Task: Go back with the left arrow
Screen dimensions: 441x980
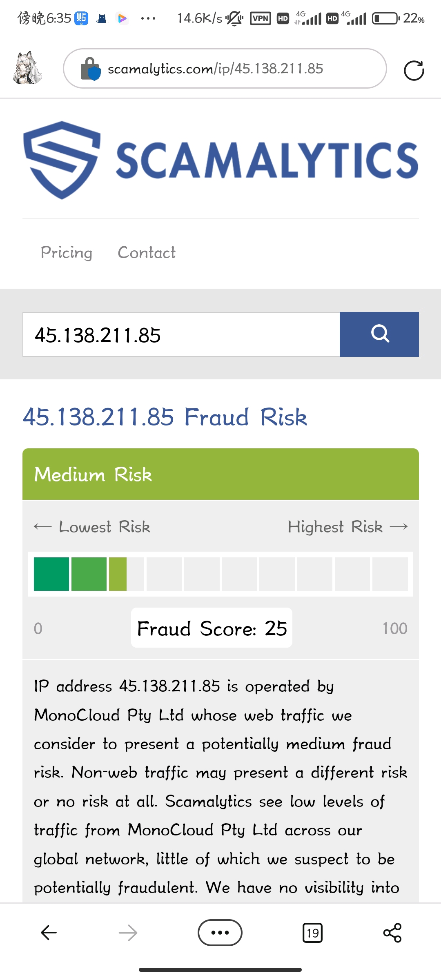Action: coord(49,933)
